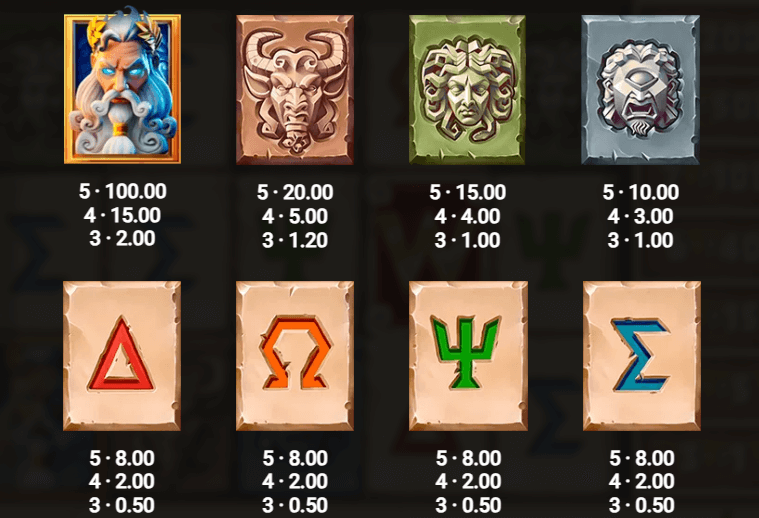Screen dimensions: 759x518
Task: Click the 5 · 10.00 Cyclops payout
Action: 640,192
